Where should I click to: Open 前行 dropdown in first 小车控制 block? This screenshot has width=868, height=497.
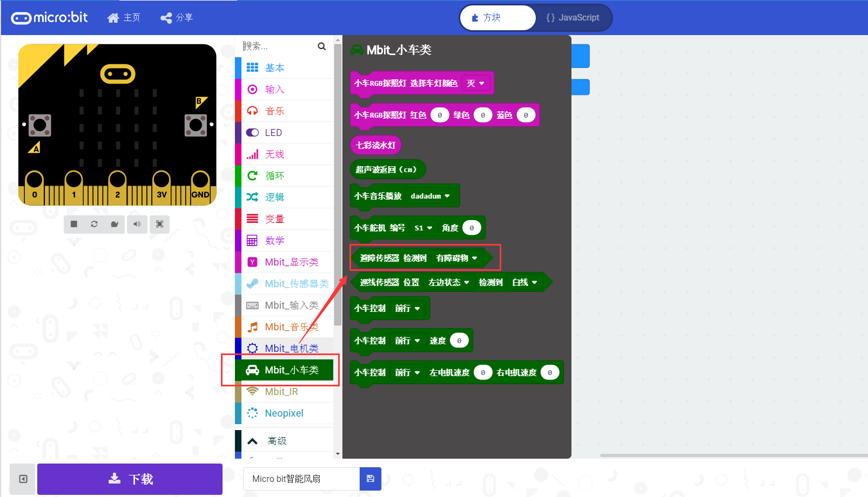pyautogui.click(x=407, y=308)
